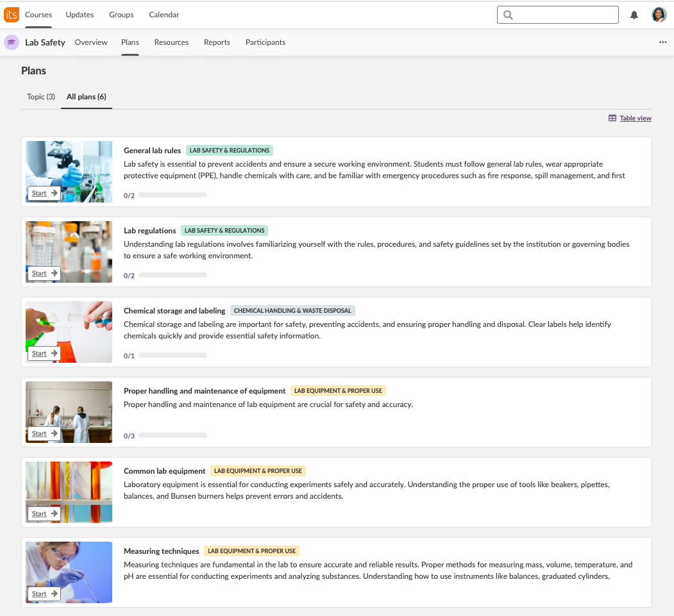Click the itslearning logo icon
The height and width of the screenshot is (616, 674).
click(x=12, y=15)
